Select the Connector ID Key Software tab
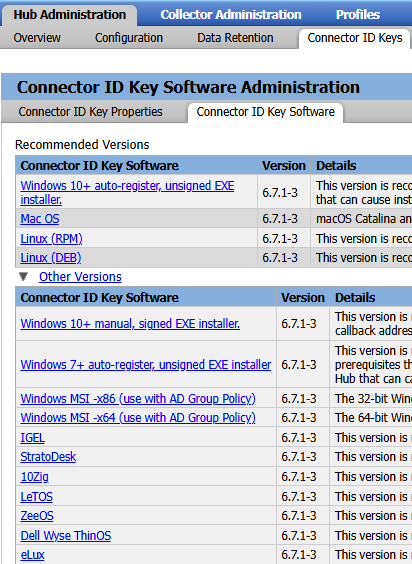This screenshot has width=412, height=564. [266, 112]
